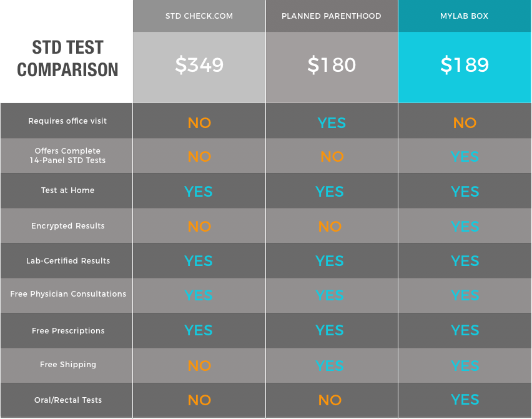
Task: Open the MYLAB BOX column header
Action: point(465,16)
